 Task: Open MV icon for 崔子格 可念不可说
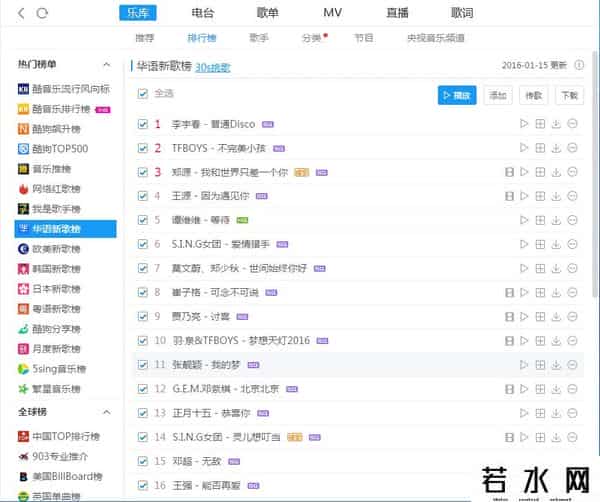coord(509,293)
